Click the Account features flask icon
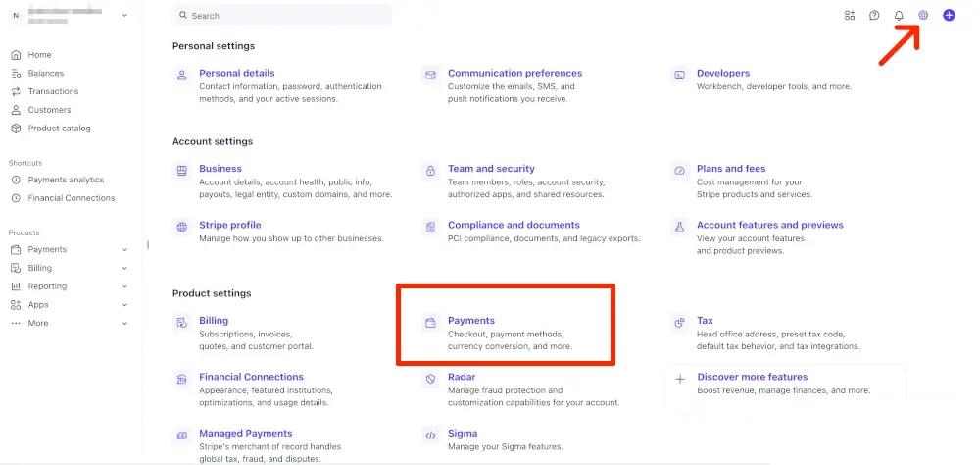 [x=679, y=227]
